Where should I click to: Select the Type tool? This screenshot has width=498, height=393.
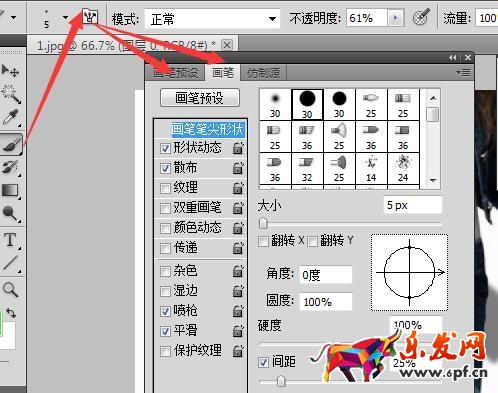(x=10, y=240)
